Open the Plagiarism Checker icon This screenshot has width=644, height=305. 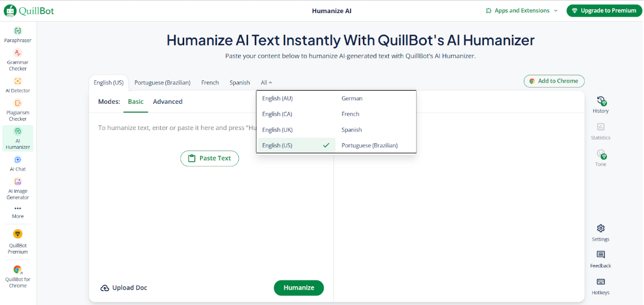coord(18,103)
